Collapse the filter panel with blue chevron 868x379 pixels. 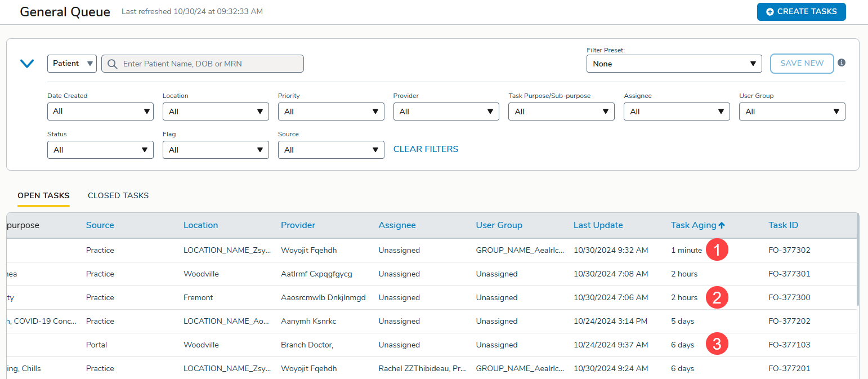coord(27,64)
